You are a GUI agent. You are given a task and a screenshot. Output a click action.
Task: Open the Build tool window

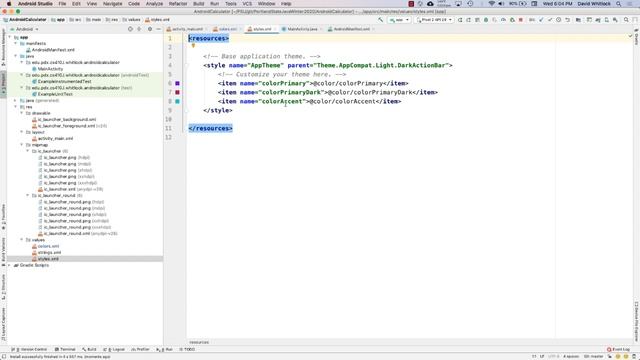tap(89, 349)
